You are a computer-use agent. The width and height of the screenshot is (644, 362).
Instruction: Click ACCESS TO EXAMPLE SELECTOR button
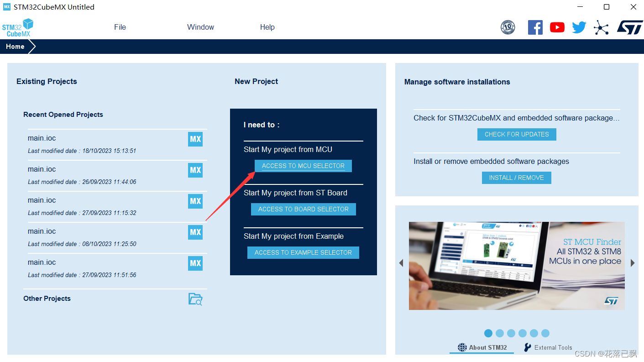[303, 252]
